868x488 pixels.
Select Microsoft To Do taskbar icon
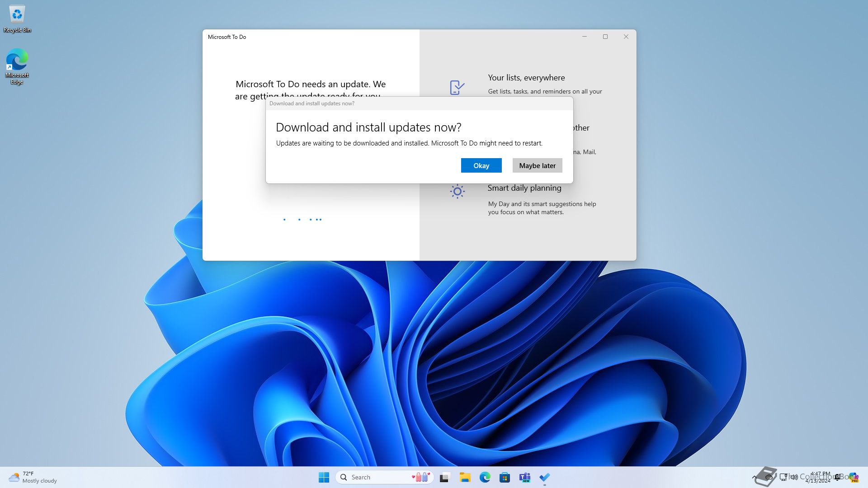tap(544, 477)
